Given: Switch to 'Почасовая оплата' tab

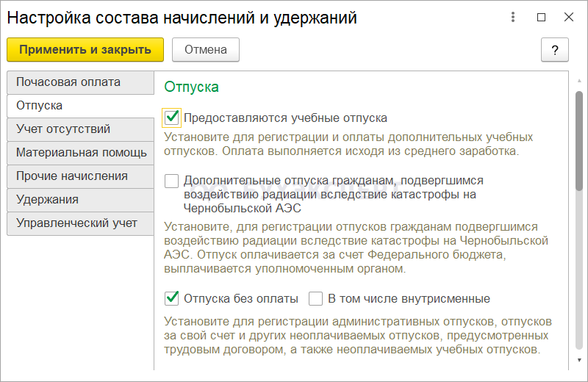Looking at the screenshot, I should point(79,82).
